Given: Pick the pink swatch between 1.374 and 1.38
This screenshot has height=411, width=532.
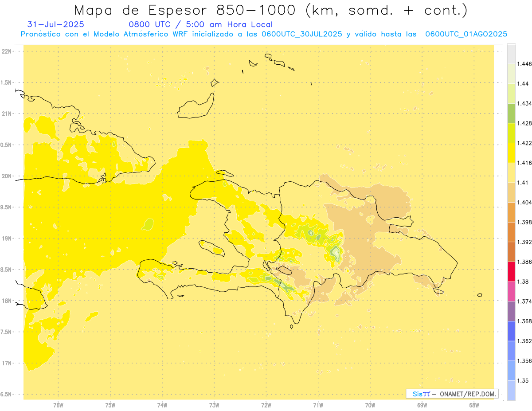Looking at the screenshot, I should point(511,291).
